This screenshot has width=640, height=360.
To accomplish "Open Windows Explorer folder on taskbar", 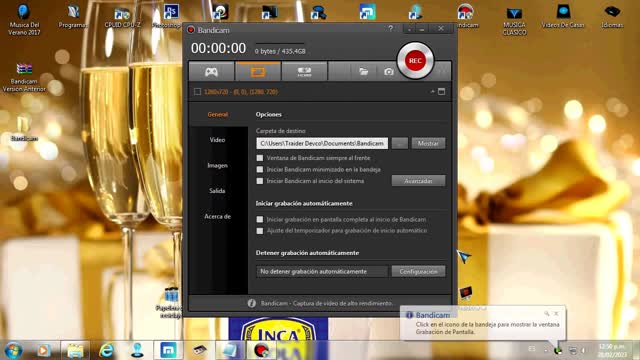I will (x=75, y=350).
